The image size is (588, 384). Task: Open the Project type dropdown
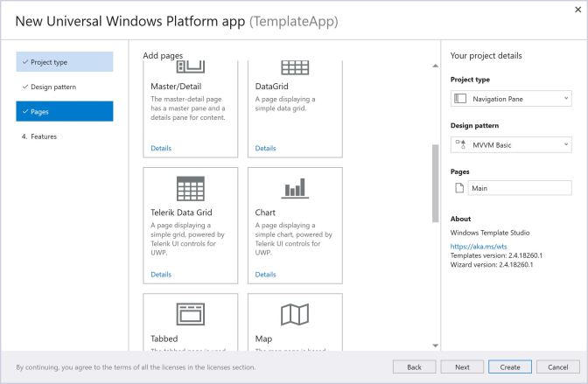511,99
